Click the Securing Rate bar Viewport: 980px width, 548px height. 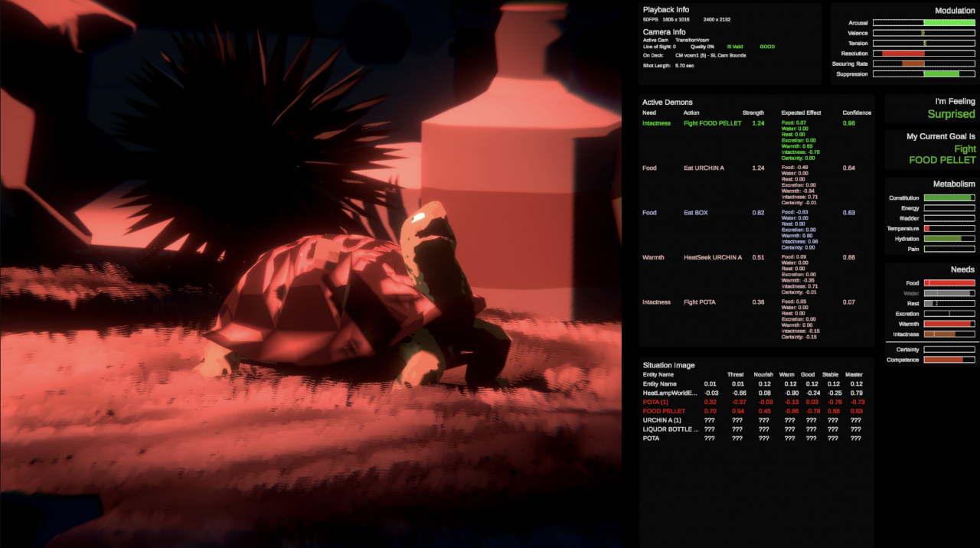(x=923, y=64)
